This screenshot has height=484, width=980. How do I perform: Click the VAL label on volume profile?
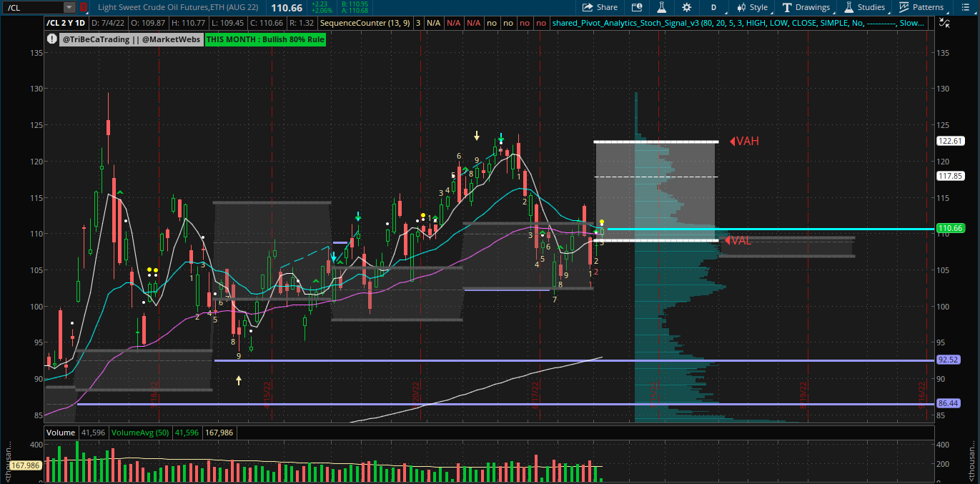coord(738,241)
